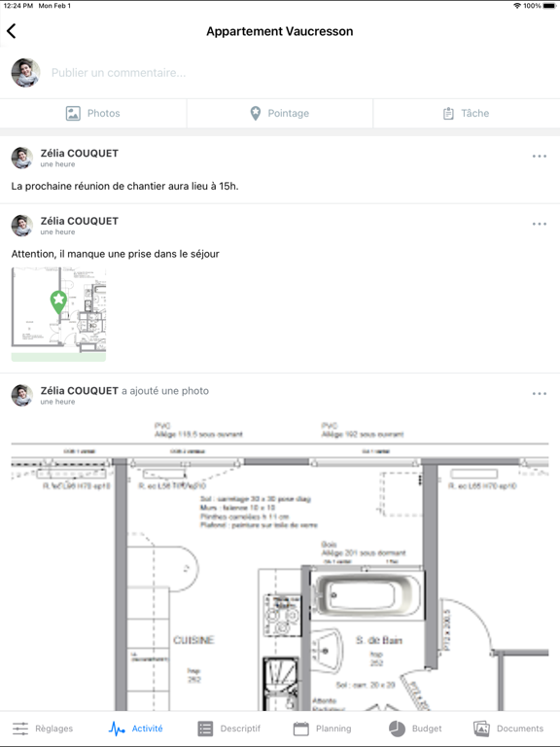Open options for the réunion de chantier post
Screen dimensions: 560x747
pyautogui.click(x=540, y=157)
